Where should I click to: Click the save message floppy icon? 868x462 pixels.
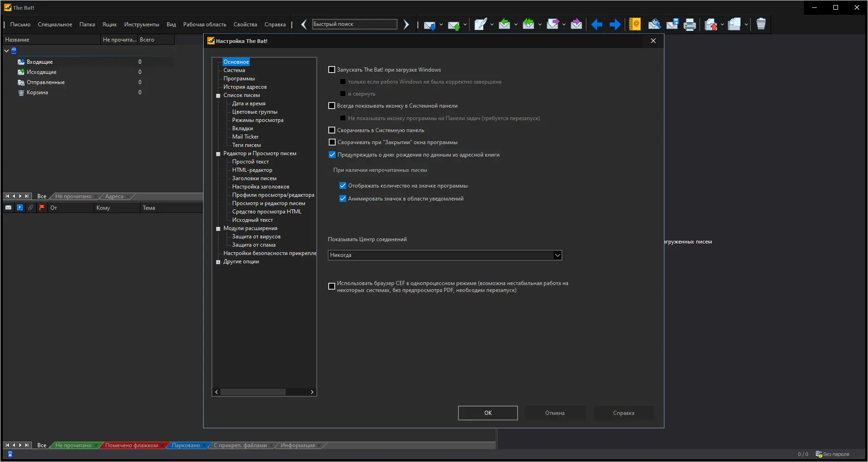click(x=672, y=24)
